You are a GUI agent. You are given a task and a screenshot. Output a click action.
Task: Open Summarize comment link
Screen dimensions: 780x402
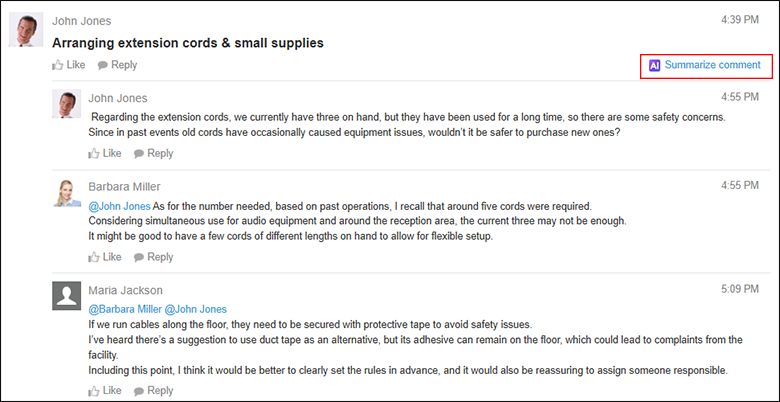point(712,66)
